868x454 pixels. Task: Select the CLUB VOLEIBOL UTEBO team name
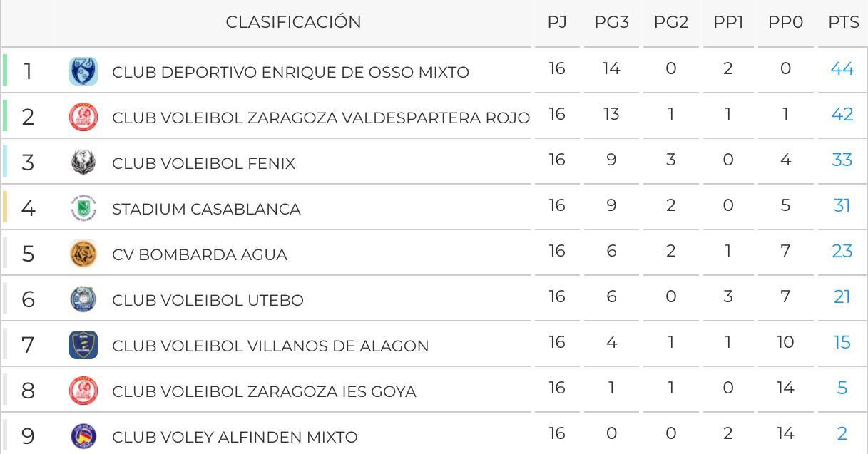(x=208, y=301)
